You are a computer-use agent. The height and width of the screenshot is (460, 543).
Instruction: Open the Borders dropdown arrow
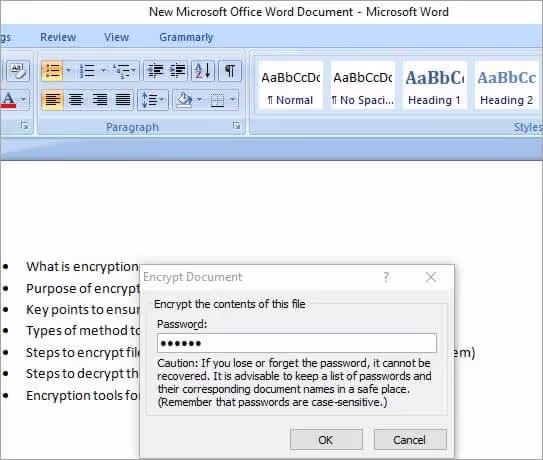point(233,100)
